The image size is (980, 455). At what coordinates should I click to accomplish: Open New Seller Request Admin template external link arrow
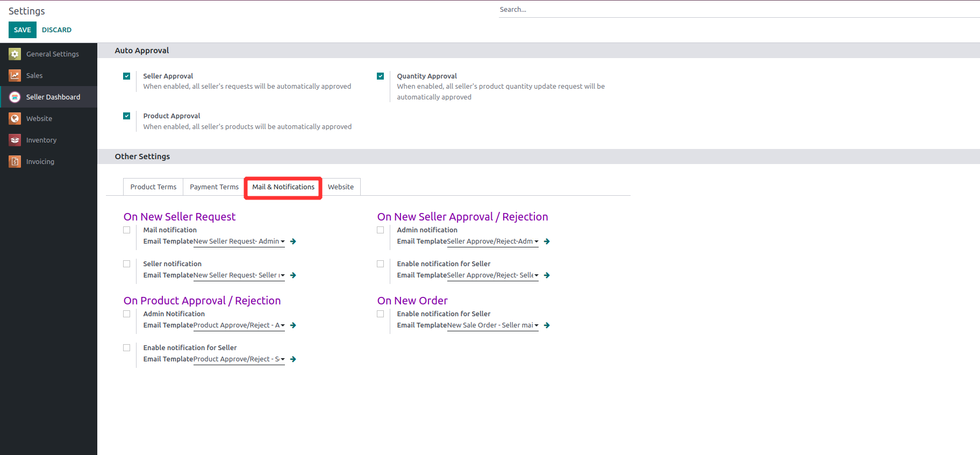[293, 241]
